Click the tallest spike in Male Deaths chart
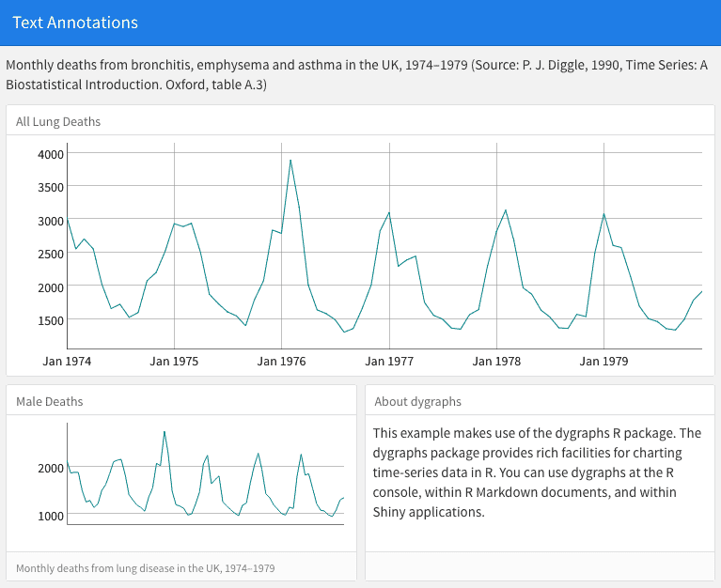 tap(165, 432)
